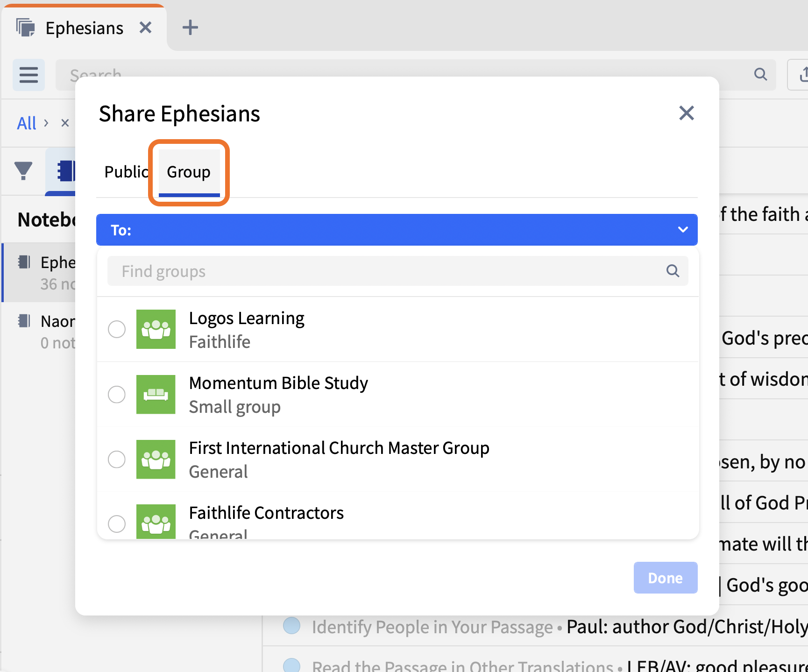Screen dimensions: 808x672
Task: Click the search magnifier icon in the top bar
Action: click(x=760, y=74)
